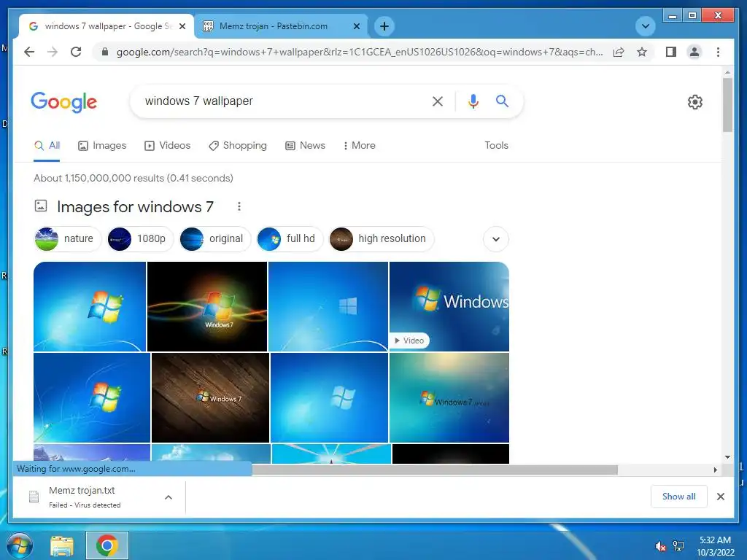Open Chrome's three-dot menu
747x560 pixels.
(x=718, y=52)
